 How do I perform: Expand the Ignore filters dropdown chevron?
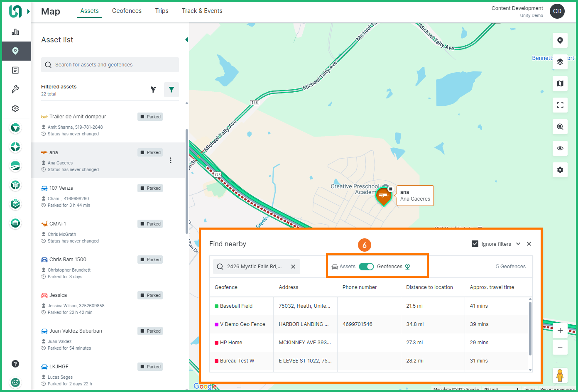point(518,244)
